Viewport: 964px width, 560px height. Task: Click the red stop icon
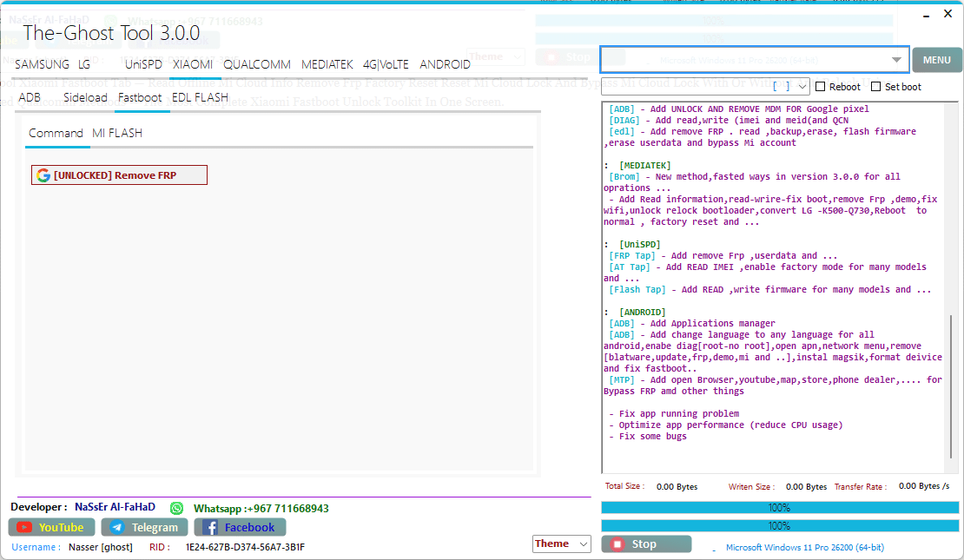point(617,544)
